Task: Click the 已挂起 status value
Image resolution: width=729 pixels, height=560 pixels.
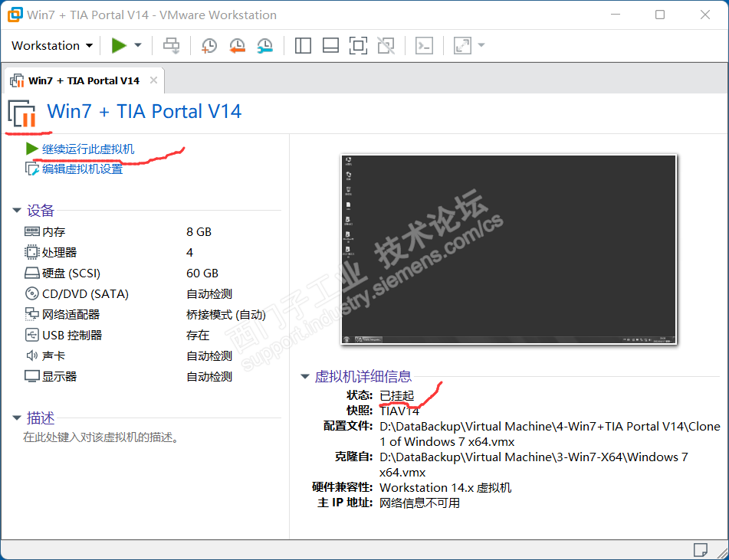Action: click(396, 395)
